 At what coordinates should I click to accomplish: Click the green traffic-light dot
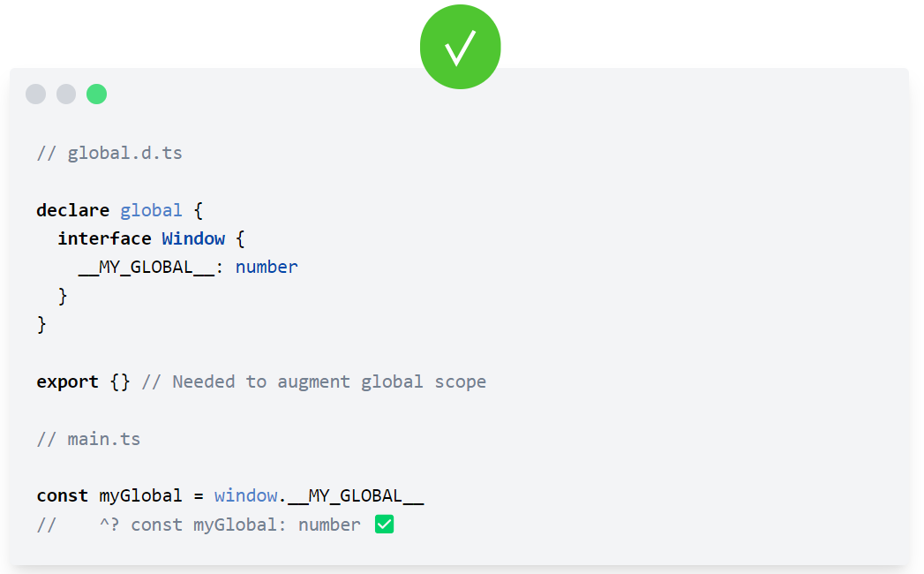(x=97, y=94)
